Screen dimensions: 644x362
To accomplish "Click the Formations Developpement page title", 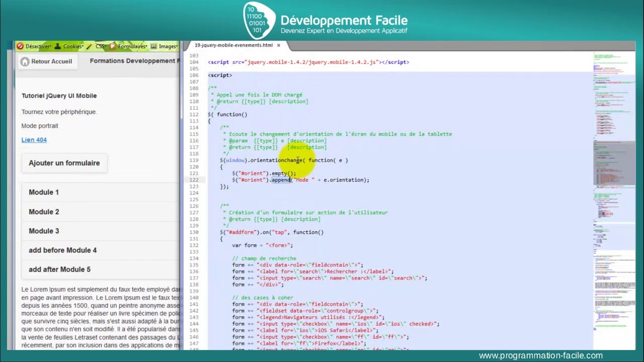I will point(134,61).
